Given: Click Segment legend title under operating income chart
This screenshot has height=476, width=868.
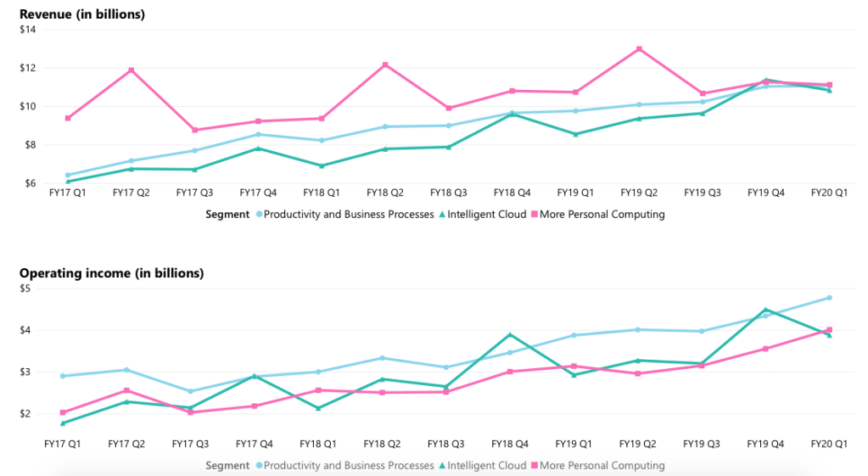Looking at the screenshot, I should [x=227, y=466].
